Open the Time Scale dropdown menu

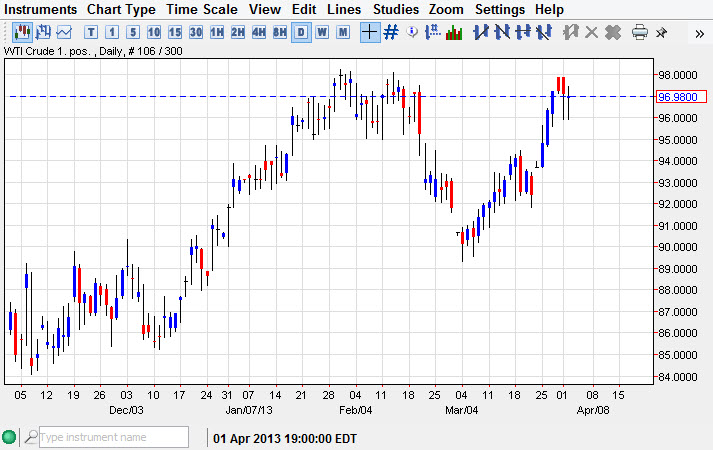[202, 9]
